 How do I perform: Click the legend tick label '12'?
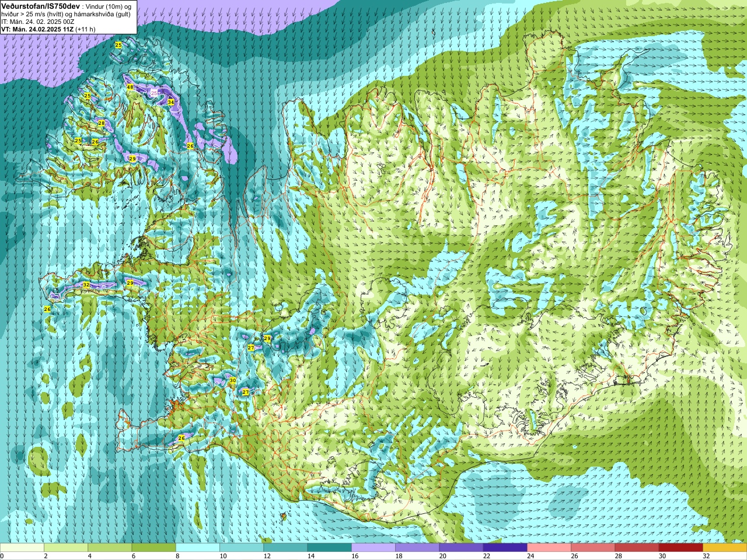click(267, 556)
